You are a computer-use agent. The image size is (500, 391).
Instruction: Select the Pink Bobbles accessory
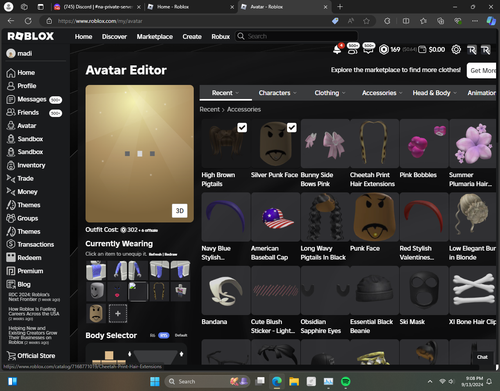424,143
